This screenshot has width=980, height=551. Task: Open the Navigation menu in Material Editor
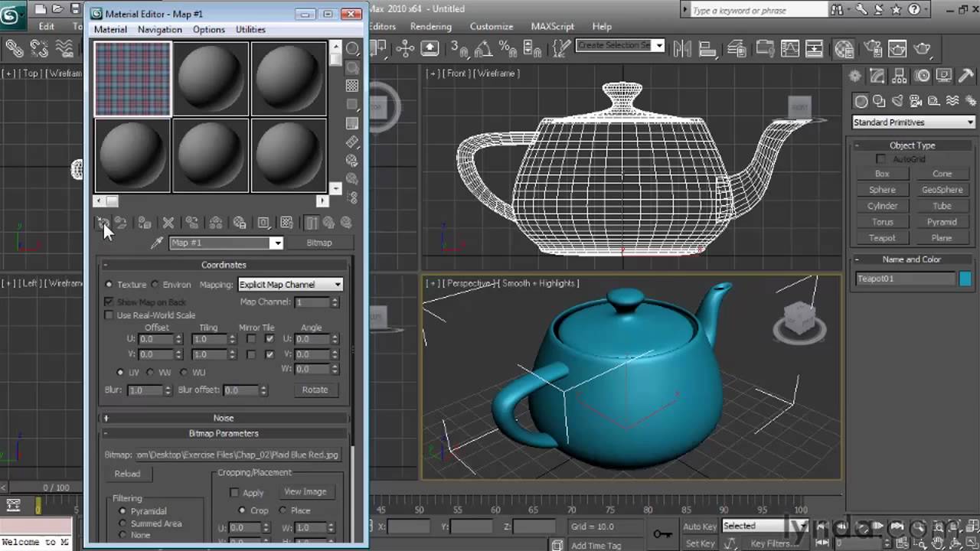pyautogui.click(x=159, y=29)
